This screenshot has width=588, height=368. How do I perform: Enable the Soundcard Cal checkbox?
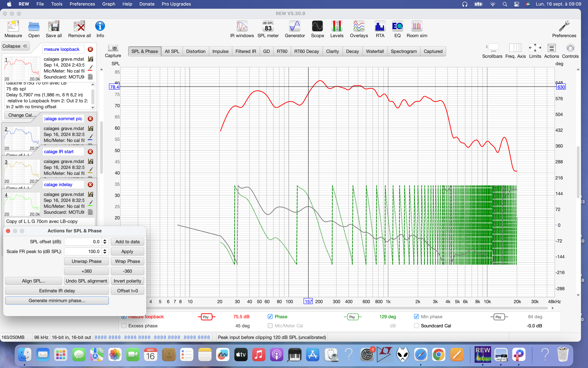pos(416,326)
